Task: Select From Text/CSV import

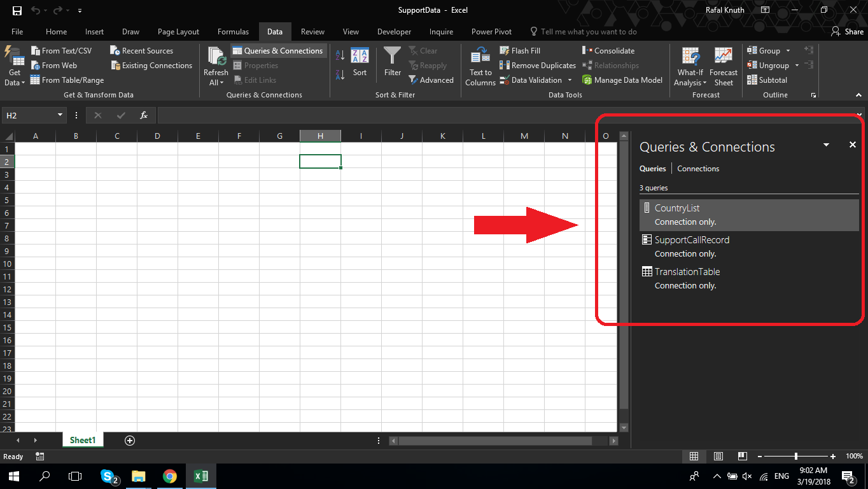Action: pyautogui.click(x=62, y=50)
